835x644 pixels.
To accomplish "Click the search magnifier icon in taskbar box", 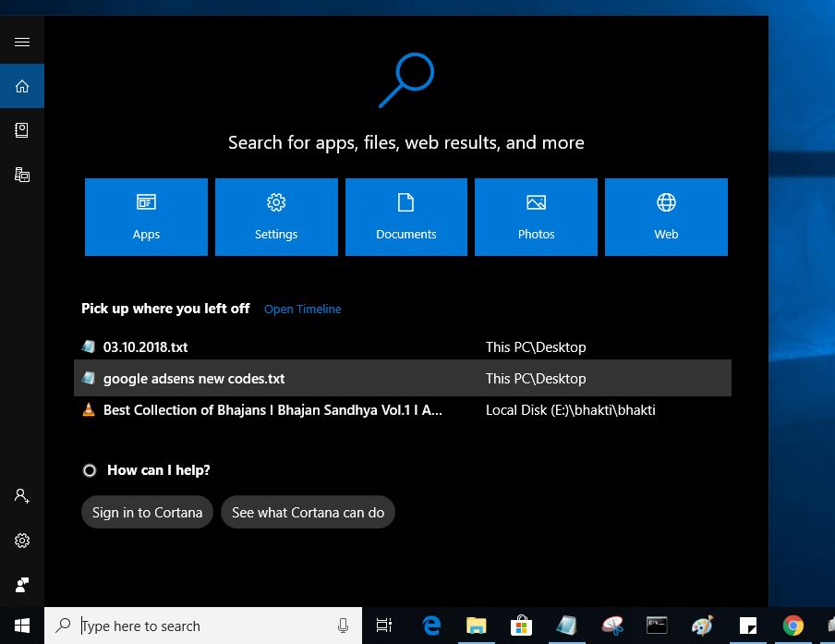I will (x=63, y=625).
